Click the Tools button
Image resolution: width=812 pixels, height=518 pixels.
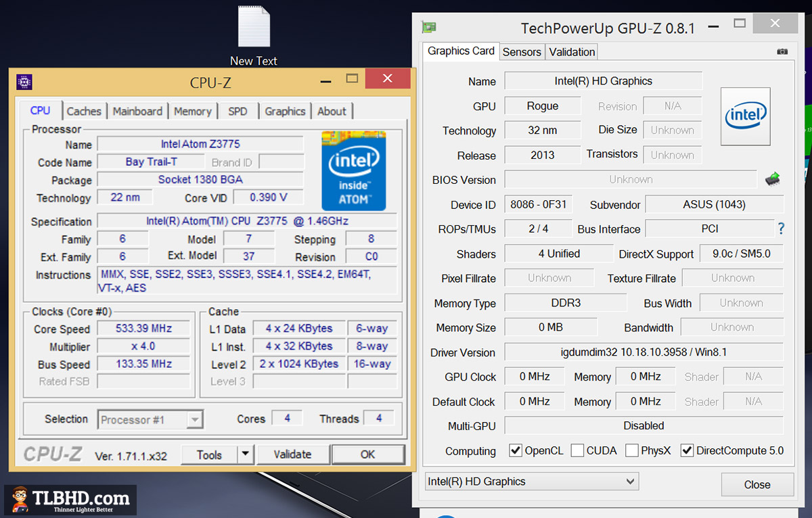click(209, 454)
